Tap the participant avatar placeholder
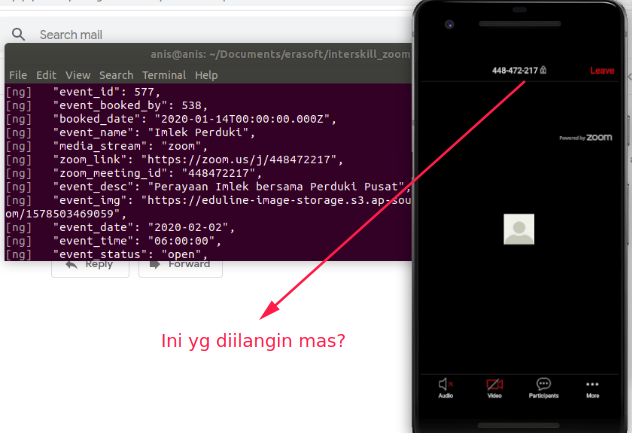The image size is (632, 433). (519, 229)
